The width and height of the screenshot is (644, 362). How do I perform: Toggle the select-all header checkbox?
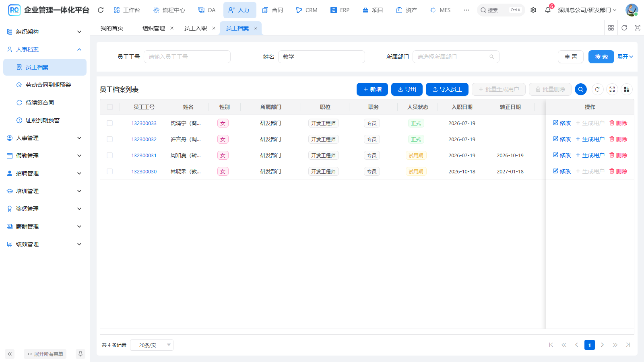tap(110, 107)
